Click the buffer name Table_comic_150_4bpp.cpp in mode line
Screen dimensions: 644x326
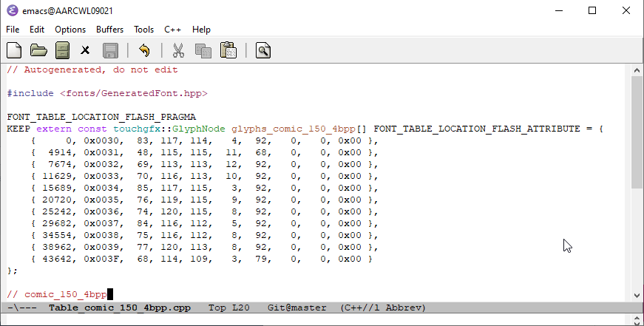tap(120, 308)
